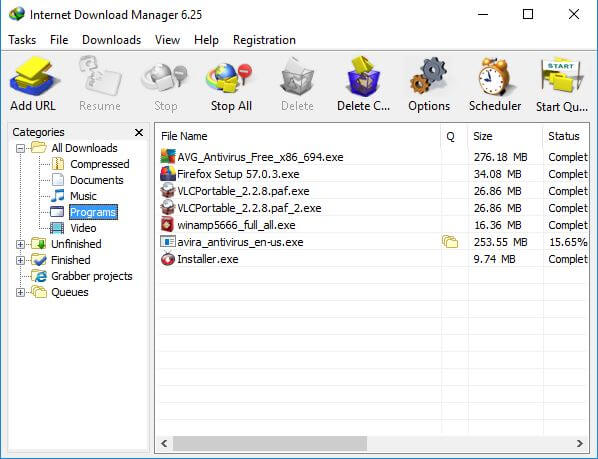This screenshot has height=459, width=598.
Task: Select avira_antivirus_en-us.exe file name
Action: (x=240, y=242)
